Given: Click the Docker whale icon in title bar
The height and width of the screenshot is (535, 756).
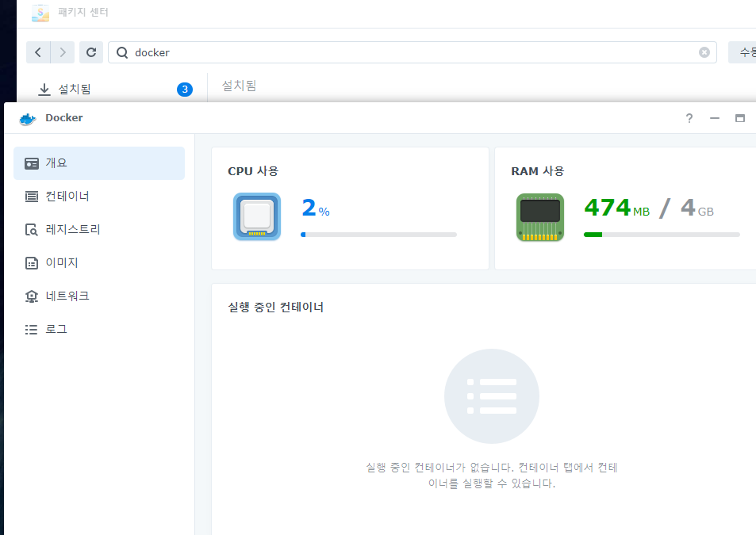Looking at the screenshot, I should tap(28, 118).
